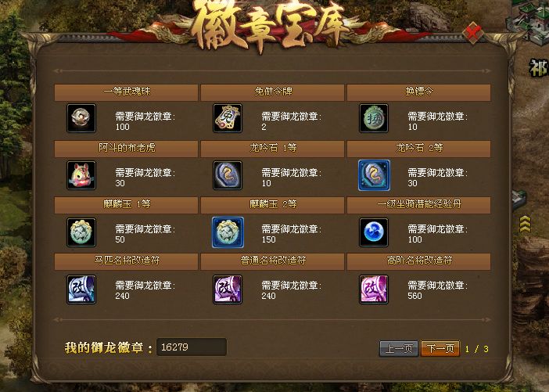Choose the green 换镖令 medallion icon
Image resolution: width=549 pixels, height=392 pixels.
point(374,118)
